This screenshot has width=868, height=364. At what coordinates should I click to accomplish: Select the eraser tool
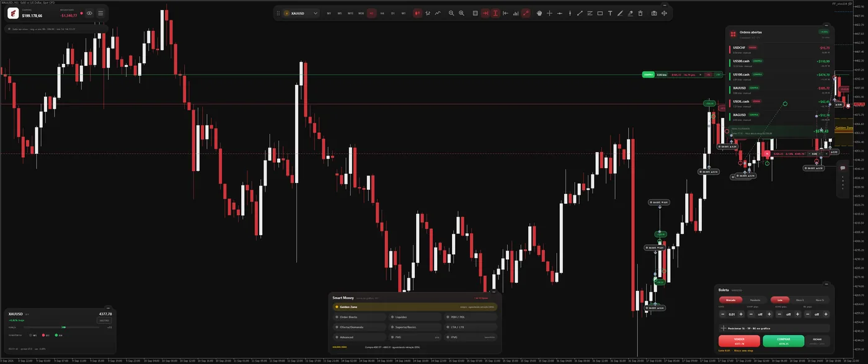tap(631, 13)
